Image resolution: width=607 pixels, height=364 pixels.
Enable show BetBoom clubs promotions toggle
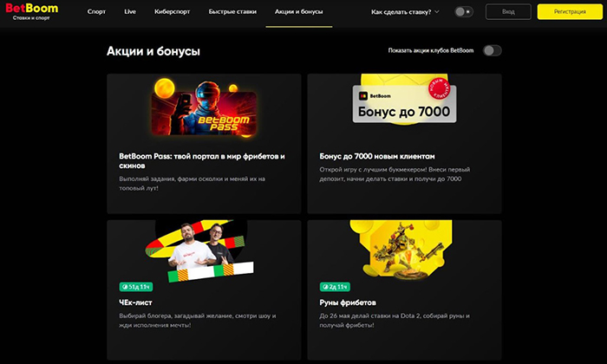[492, 50]
